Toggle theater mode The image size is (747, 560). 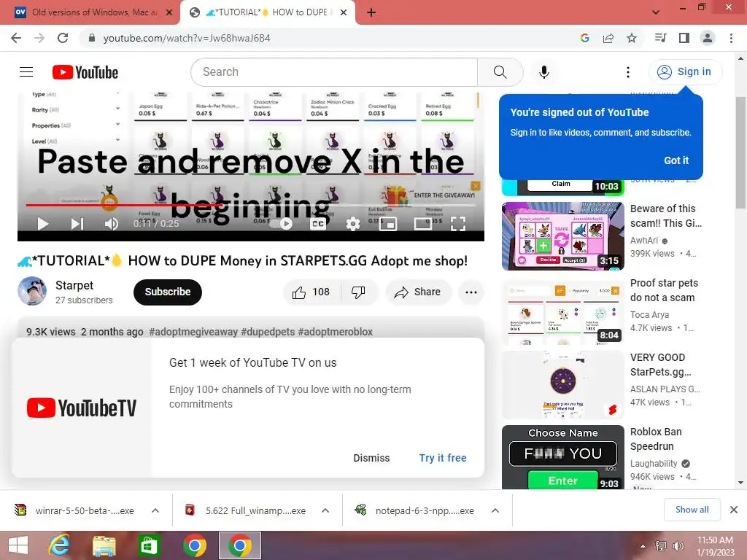[x=422, y=223]
